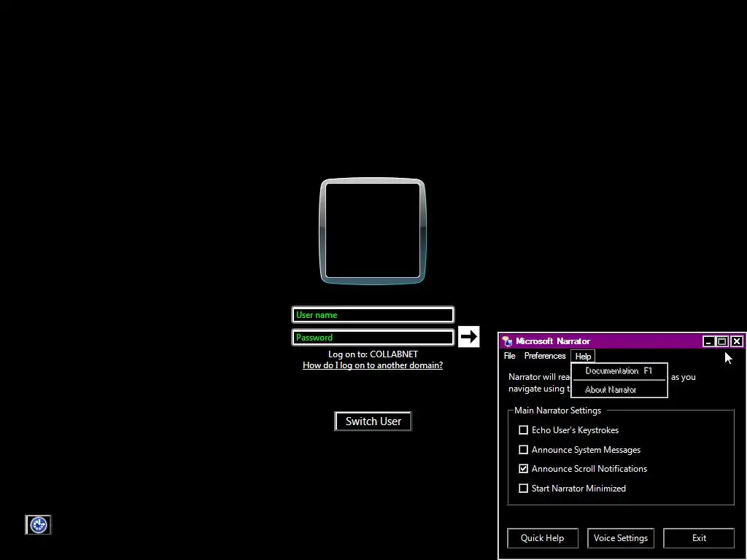747x560 pixels.
Task: Focus the Password field
Action: tap(373, 337)
